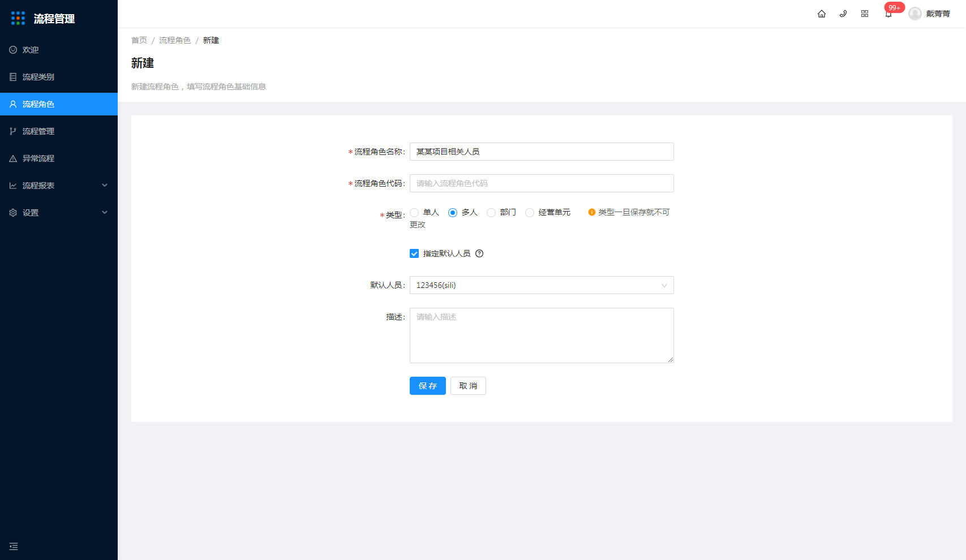Screen dimensions: 966x560
Task: Select the 多人 radio option
Action: coord(453,213)
